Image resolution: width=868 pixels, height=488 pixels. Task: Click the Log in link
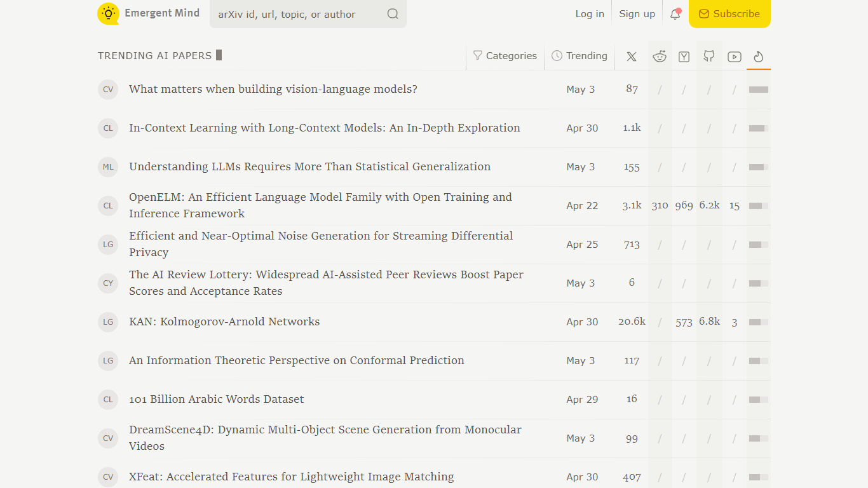click(590, 14)
